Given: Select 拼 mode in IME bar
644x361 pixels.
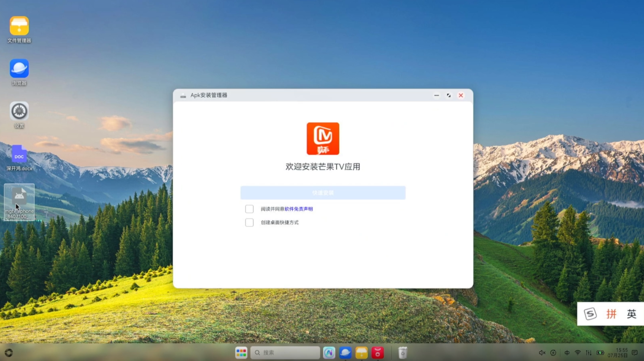Looking at the screenshot, I should (x=611, y=314).
